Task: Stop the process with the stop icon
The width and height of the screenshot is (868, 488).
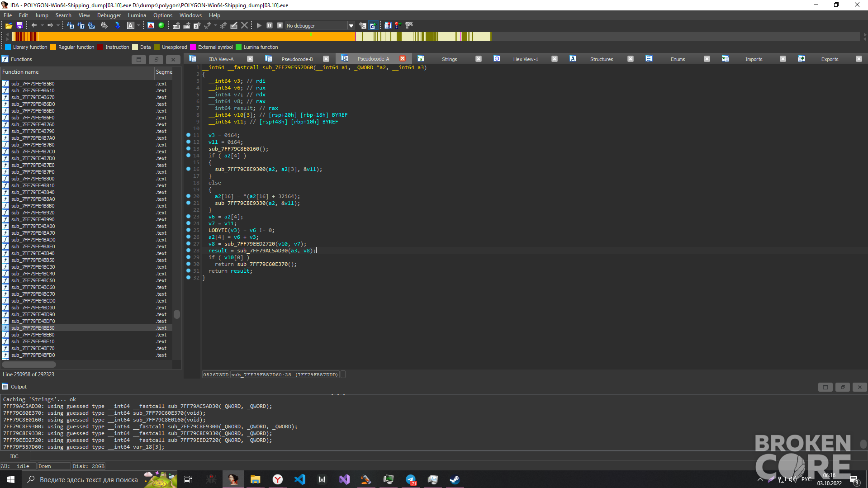Action: [x=280, y=26]
